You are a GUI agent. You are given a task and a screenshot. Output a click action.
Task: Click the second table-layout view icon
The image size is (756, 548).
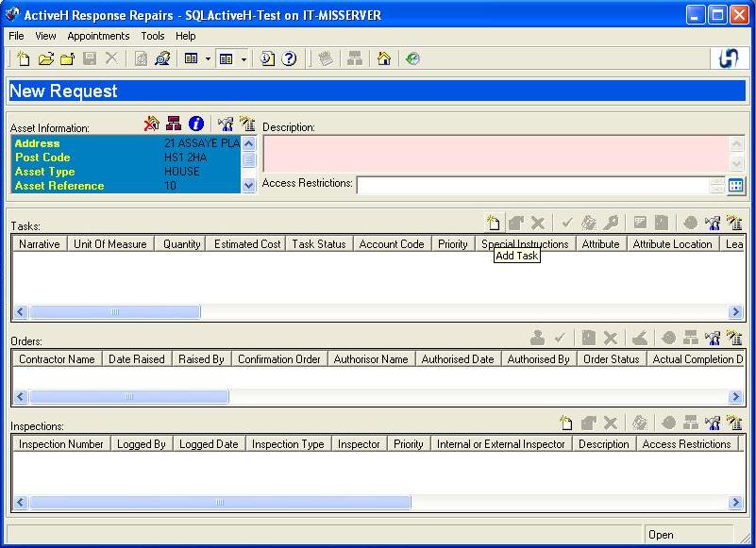tap(227, 58)
